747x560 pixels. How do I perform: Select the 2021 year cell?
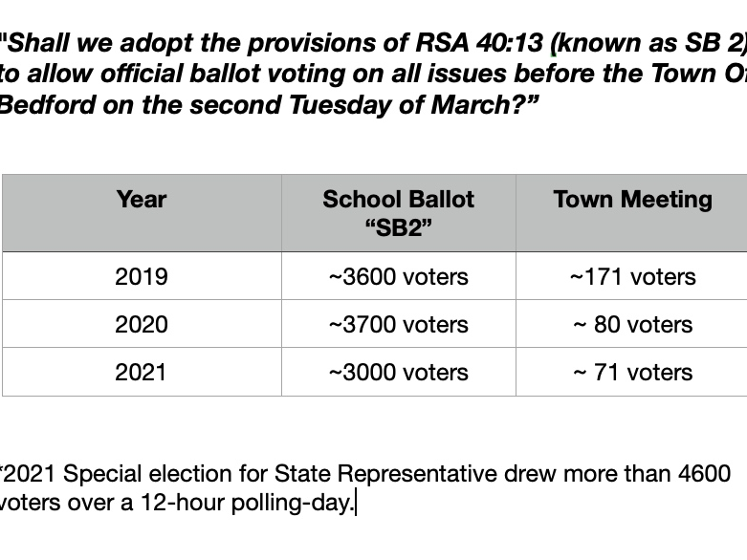141,373
